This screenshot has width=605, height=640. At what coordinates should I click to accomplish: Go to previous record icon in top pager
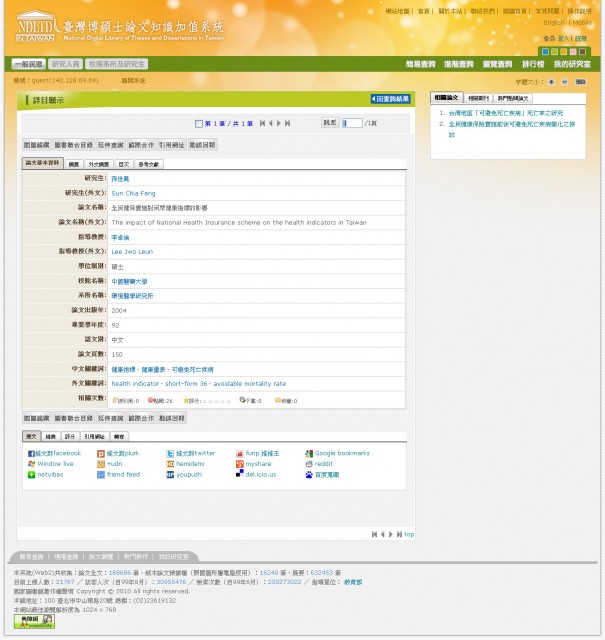pos(271,123)
